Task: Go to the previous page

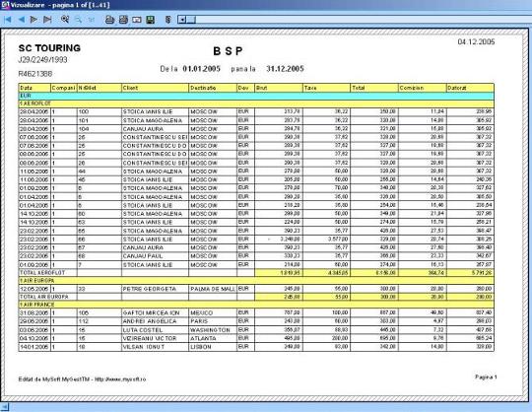Action: pyautogui.click(x=21, y=20)
